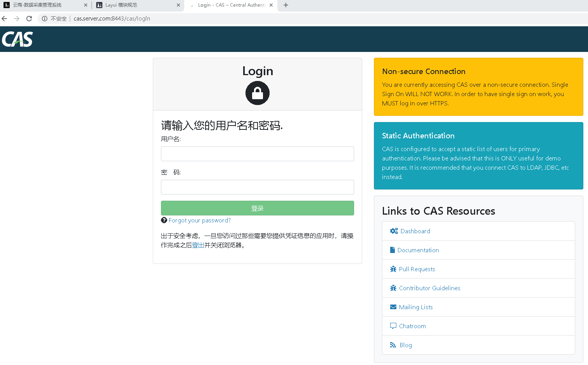The height and width of the screenshot is (365, 588).
Task: Click the browser back arrow
Action: 4,18
